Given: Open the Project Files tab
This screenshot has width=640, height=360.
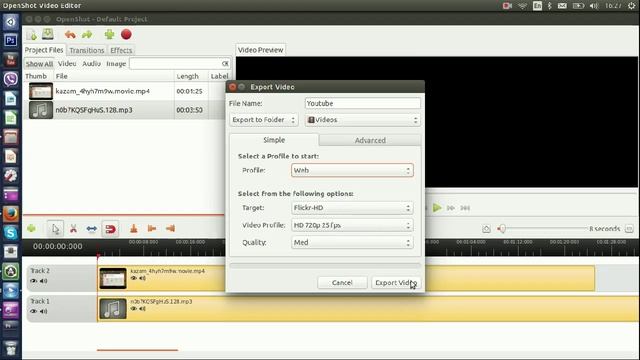Looking at the screenshot, I should coord(44,50).
